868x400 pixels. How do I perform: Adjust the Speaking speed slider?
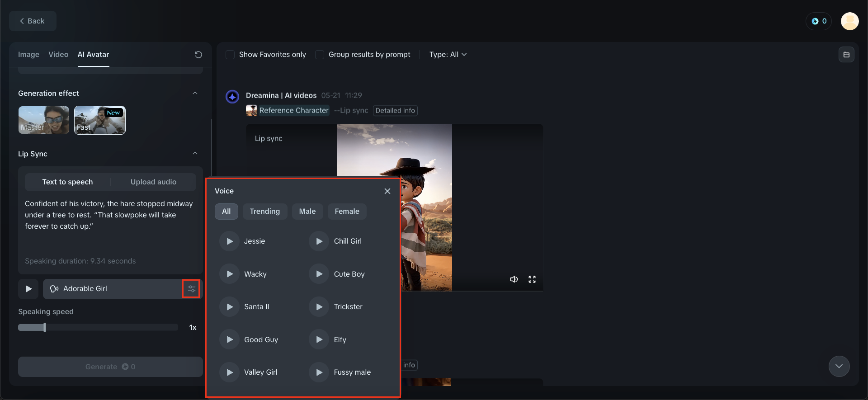point(98,327)
